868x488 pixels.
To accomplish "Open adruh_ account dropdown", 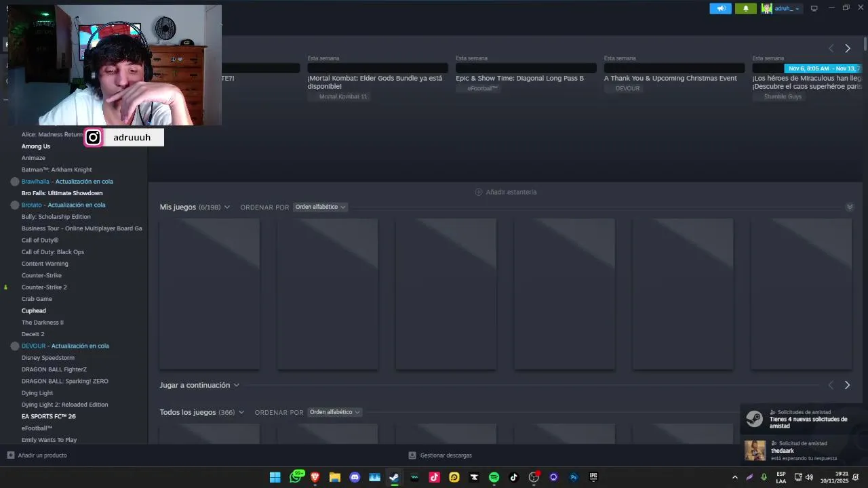I will coord(787,8).
